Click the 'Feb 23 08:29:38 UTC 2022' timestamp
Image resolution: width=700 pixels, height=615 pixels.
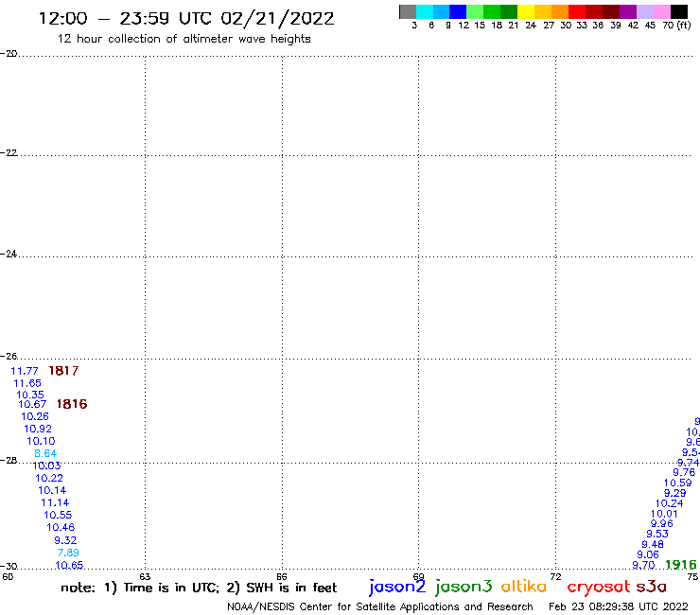(x=619, y=606)
